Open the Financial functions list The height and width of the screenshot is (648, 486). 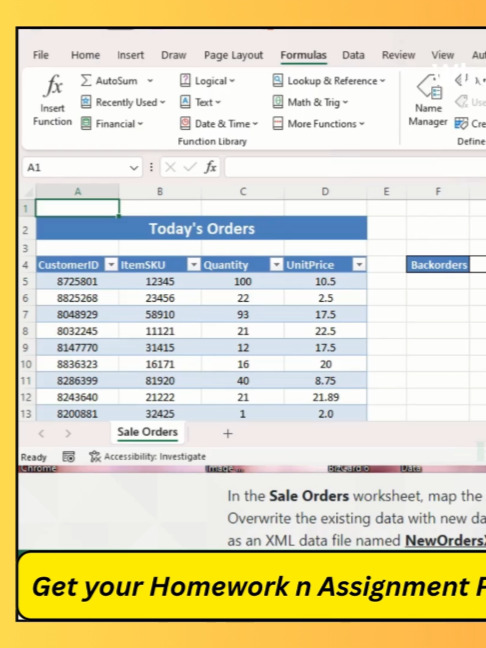click(112, 124)
